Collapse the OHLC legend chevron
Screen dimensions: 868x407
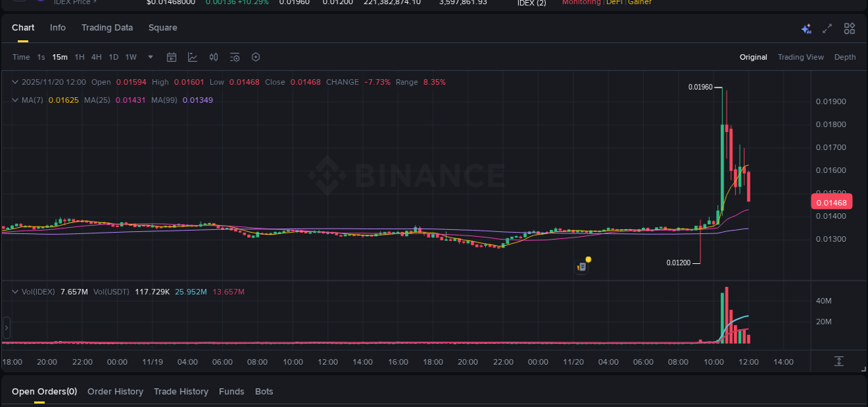pos(14,82)
